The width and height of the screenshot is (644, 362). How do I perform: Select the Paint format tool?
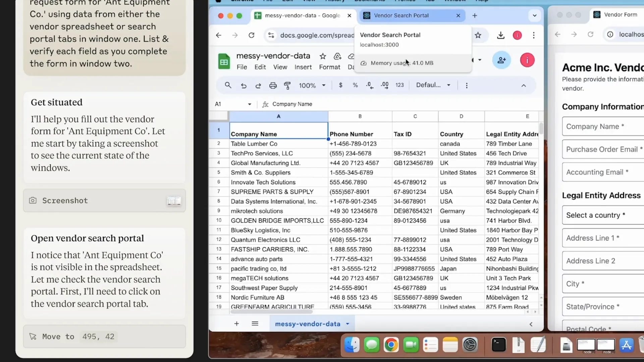coord(287,85)
